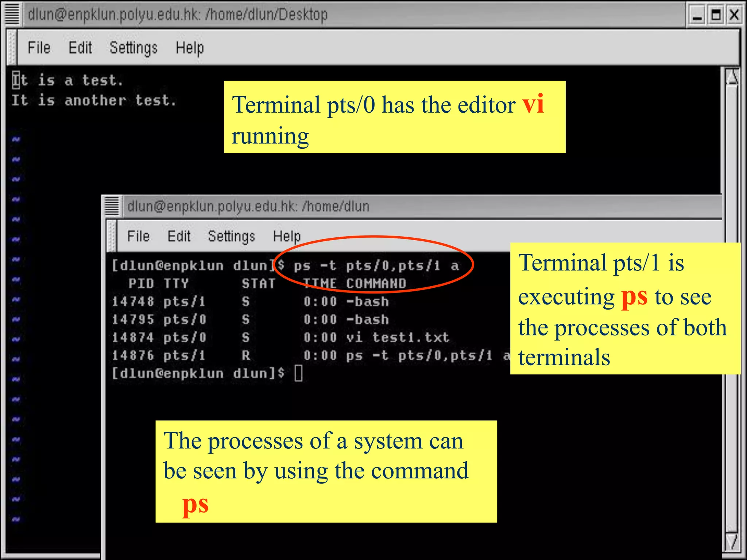Click menubar grip handle in /home/dlun terminal
This screenshot has height=560, width=747.
[112, 236]
